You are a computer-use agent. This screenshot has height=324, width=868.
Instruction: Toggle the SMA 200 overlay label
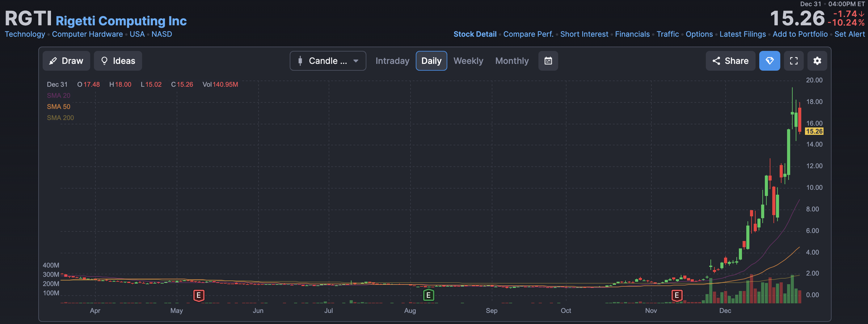[x=60, y=118]
